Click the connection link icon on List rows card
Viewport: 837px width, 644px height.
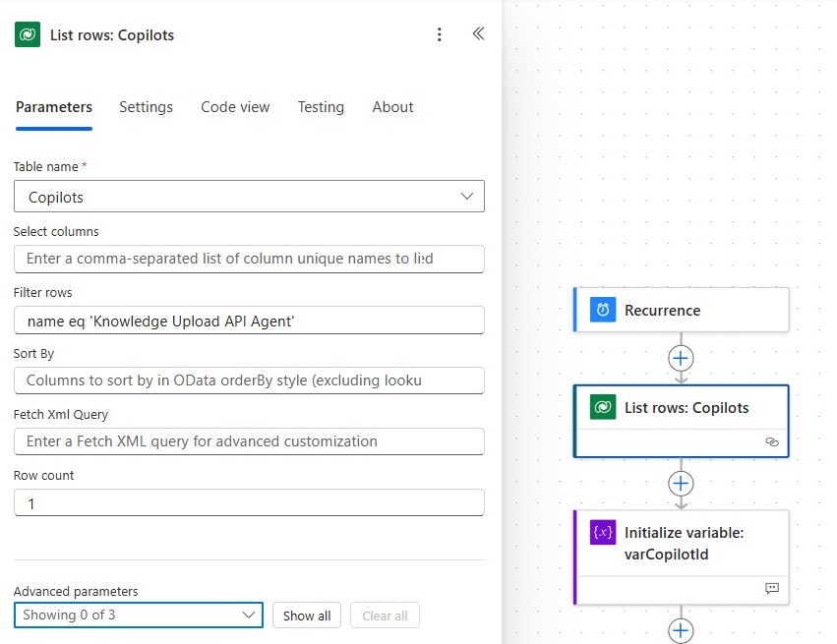click(772, 441)
